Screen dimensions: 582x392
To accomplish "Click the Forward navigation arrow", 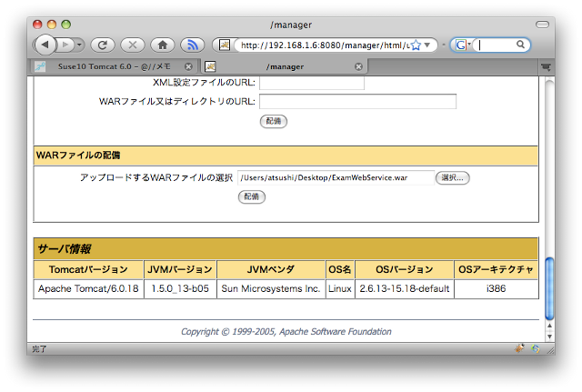I will 65,45.
